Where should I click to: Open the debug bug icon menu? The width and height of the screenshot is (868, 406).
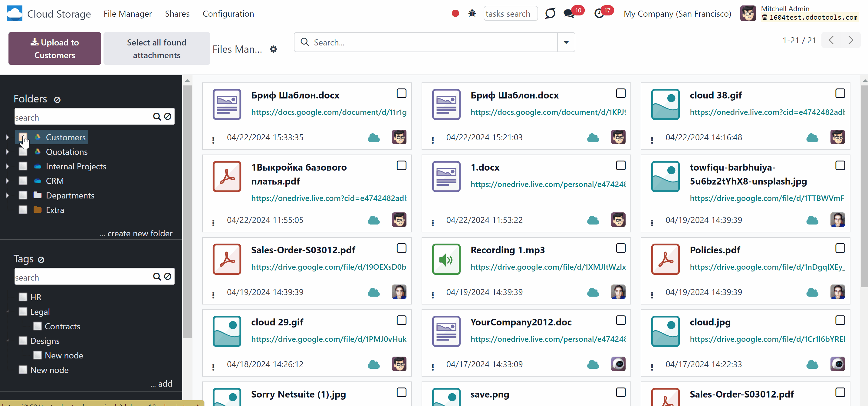click(x=472, y=14)
